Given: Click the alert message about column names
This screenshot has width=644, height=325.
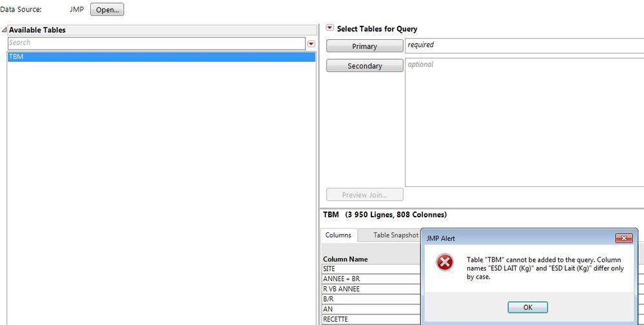Looking at the screenshot, I should click(545, 268).
